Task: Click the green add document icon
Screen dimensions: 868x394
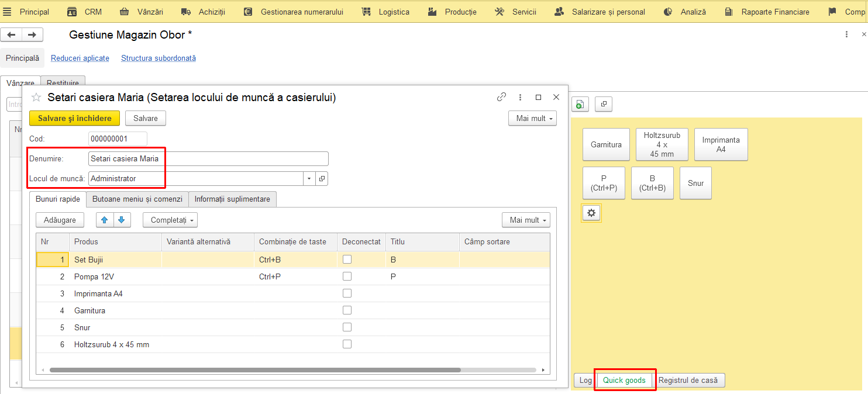Action: 579,104
